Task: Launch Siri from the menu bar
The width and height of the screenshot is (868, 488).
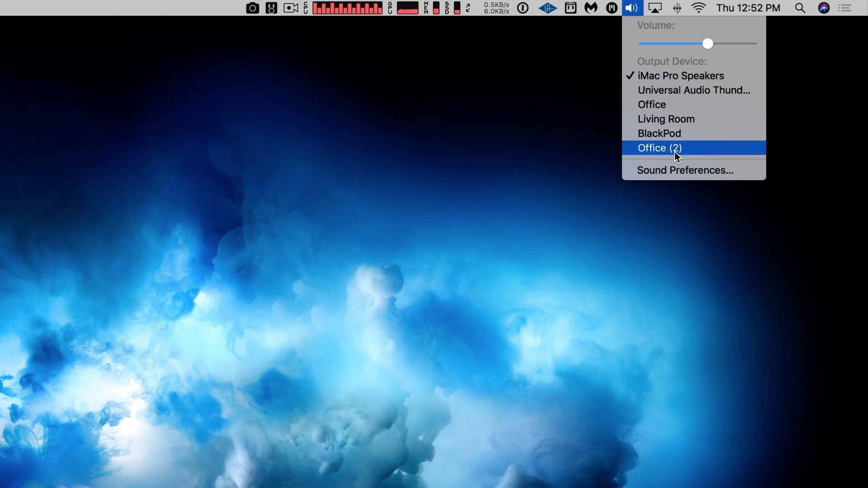Action: [824, 8]
